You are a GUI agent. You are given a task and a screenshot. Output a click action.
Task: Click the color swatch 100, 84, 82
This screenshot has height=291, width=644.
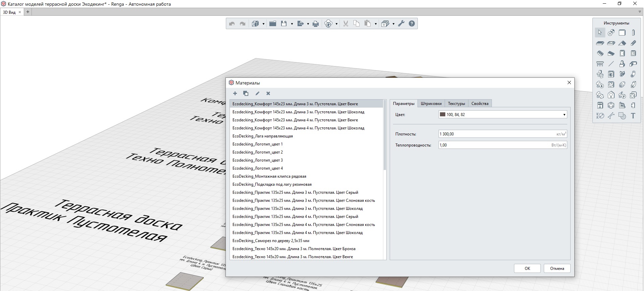(442, 114)
